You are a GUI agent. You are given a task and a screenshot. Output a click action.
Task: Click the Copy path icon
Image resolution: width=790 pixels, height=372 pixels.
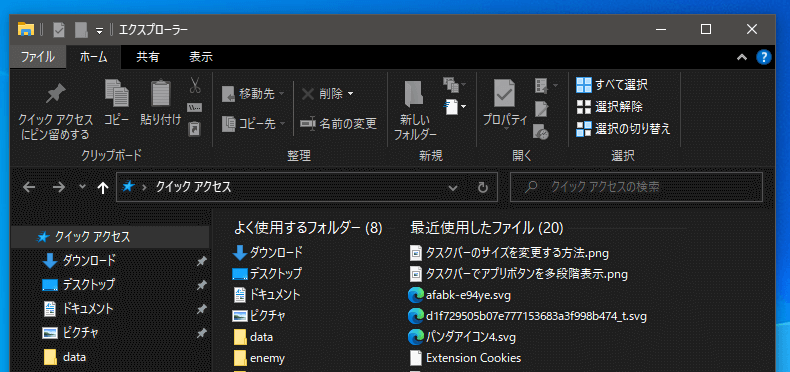tap(194, 107)
